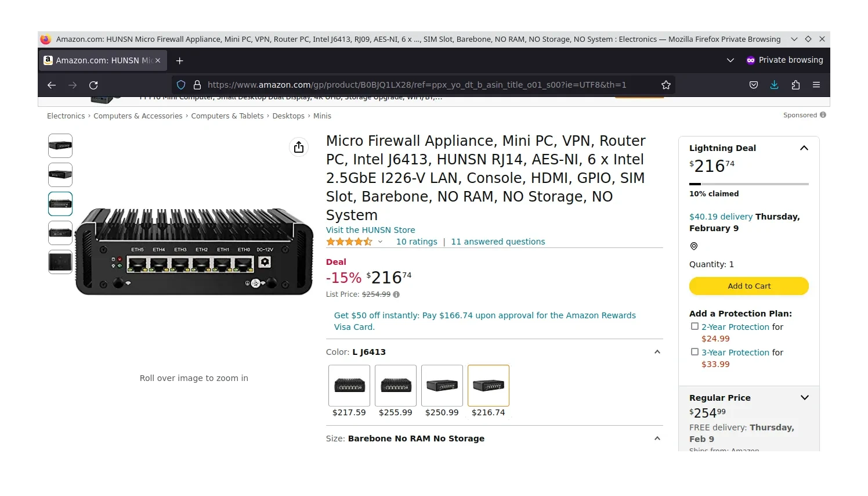Collapse the Size options section
The height and width of the screenshot is (496, 868).
point(657,439)
